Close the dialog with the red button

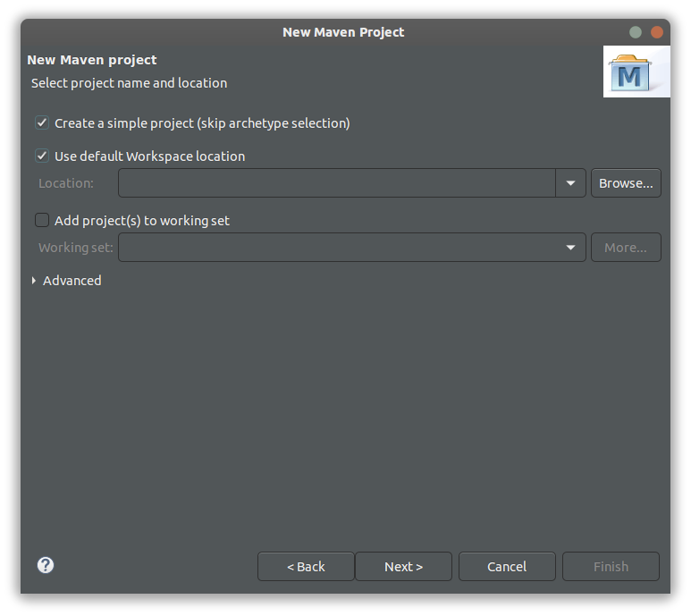click(657, 32)
